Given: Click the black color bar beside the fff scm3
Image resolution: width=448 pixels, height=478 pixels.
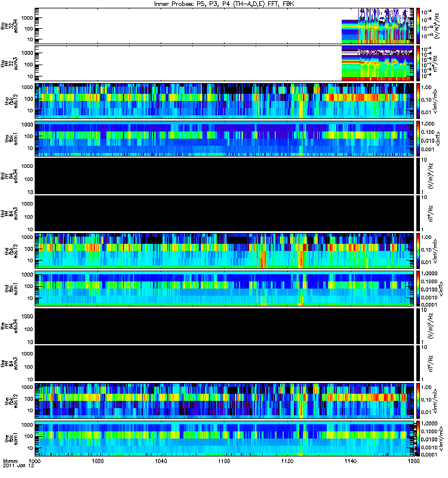Looking at the screenshot, I should 418,363.
